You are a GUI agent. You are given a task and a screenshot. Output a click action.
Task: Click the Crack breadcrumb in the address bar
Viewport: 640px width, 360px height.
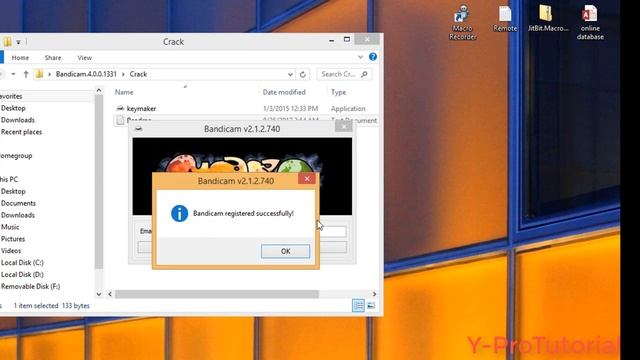pyautogui.click(x=138, y=74)
